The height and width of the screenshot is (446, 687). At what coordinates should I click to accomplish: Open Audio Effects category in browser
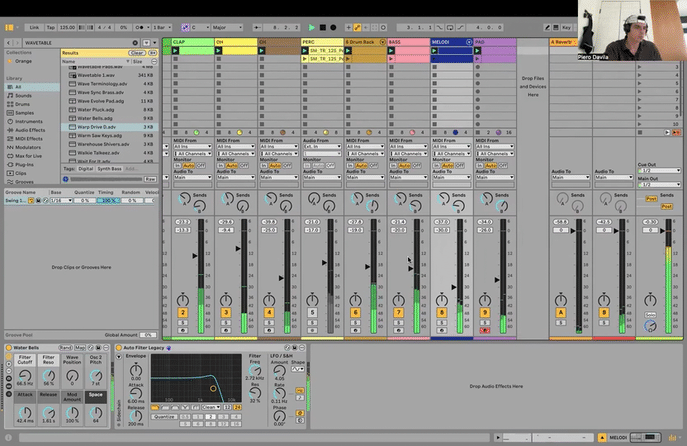pos(30,130)
